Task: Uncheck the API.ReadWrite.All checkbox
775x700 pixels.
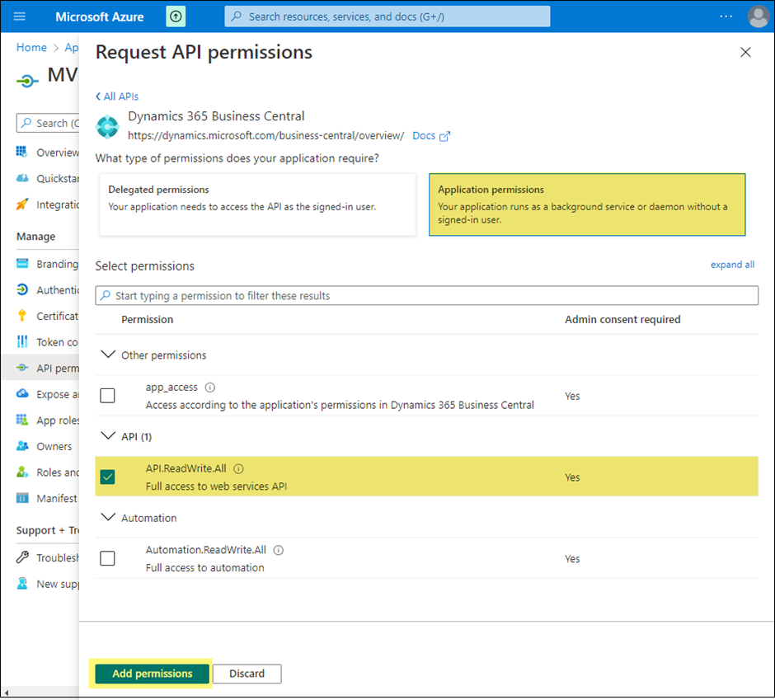Action: [x=107, y=477]
